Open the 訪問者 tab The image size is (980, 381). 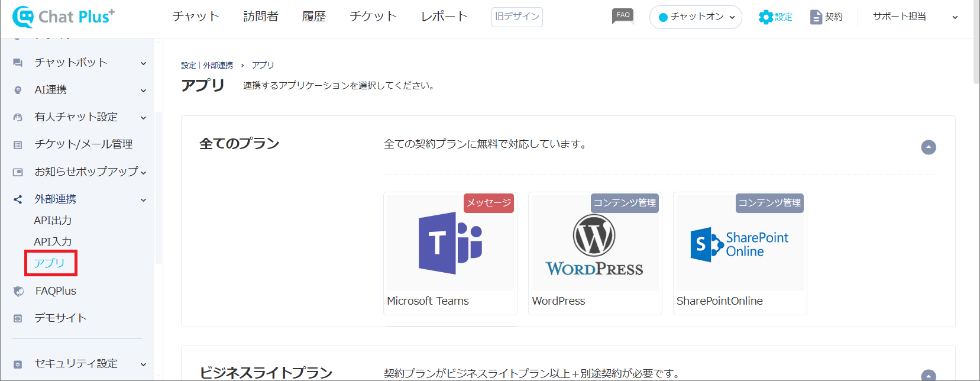pyautogui.click(x=261, y=17)
